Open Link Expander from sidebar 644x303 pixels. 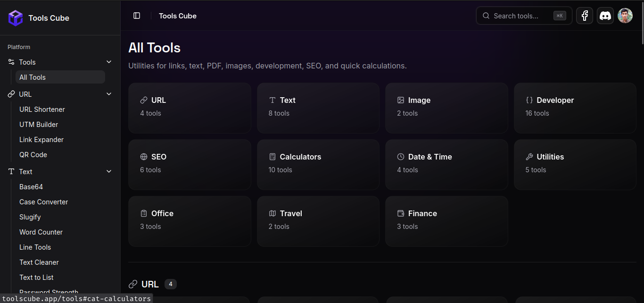[x=60, y=139]
